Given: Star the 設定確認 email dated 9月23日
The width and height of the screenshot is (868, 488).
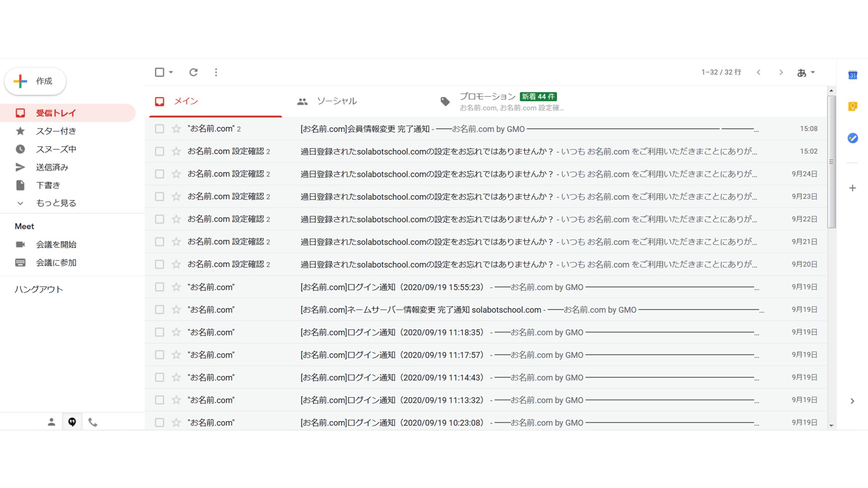Looking at the screenshot, I should point(176,197).
